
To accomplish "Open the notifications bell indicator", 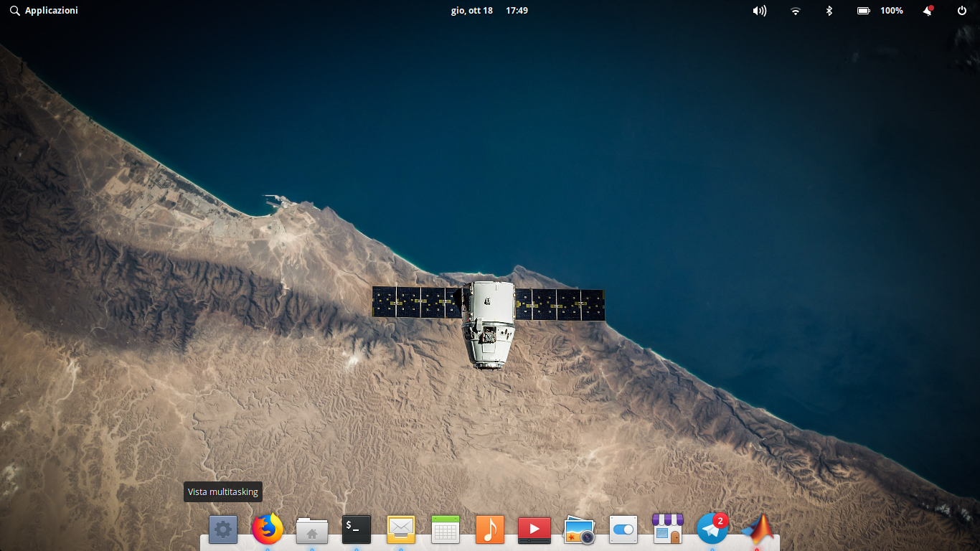I will coord(928,11).
